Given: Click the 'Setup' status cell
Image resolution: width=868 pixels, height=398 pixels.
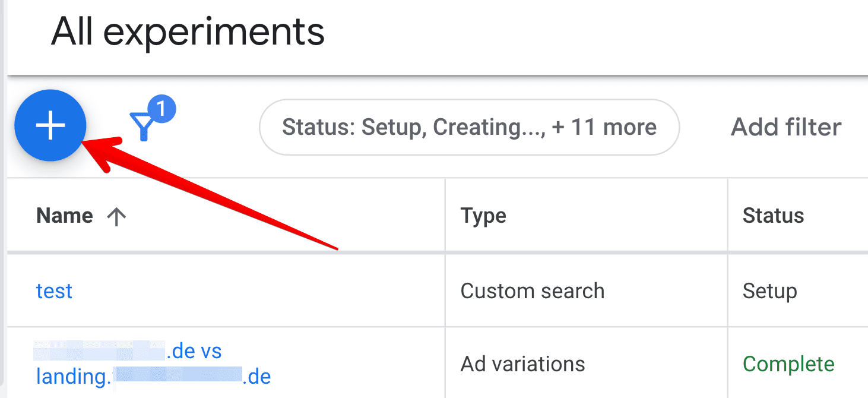Looking at the screenshot, I should point(769,291).
